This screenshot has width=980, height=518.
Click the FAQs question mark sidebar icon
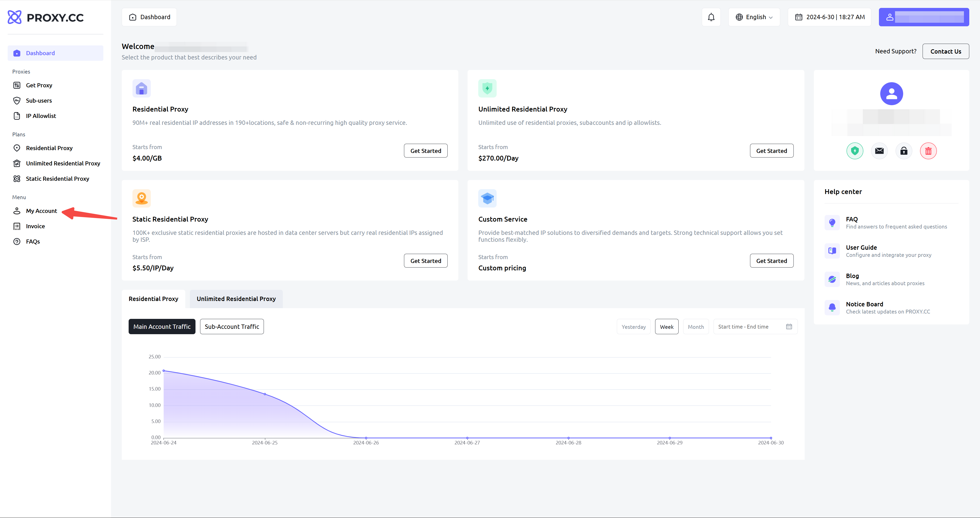(17, 241)
